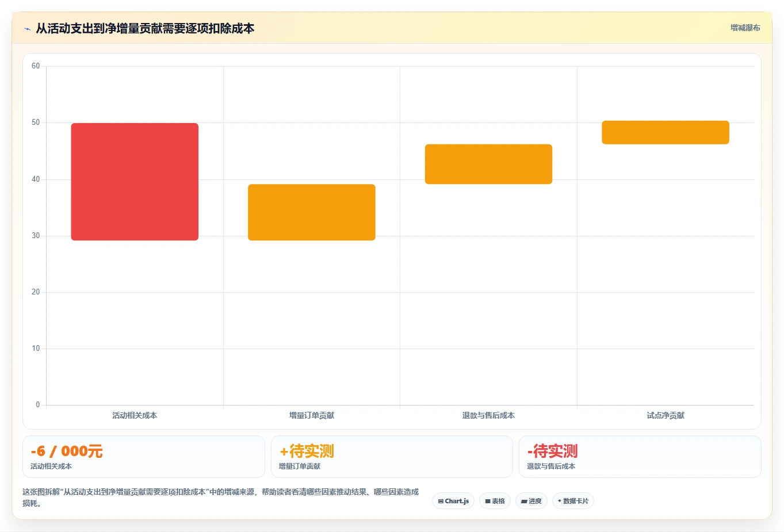Select the 进度 chip
The image size is (784, 532).
[531, 501]
